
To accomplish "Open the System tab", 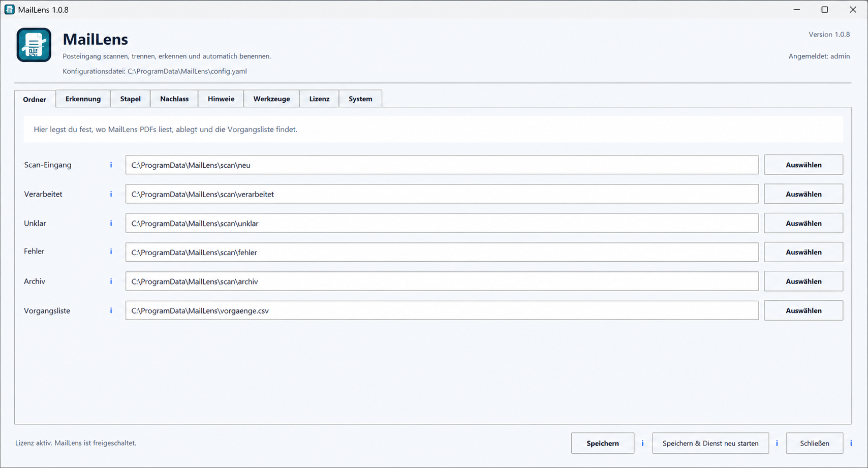I will pyautogui.click(x=360, y=99).
